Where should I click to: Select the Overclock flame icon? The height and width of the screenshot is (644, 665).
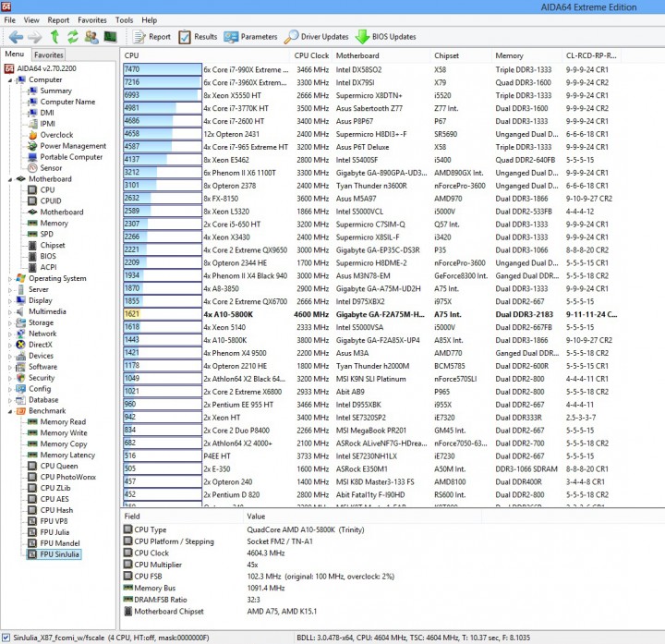pos(32,135)
